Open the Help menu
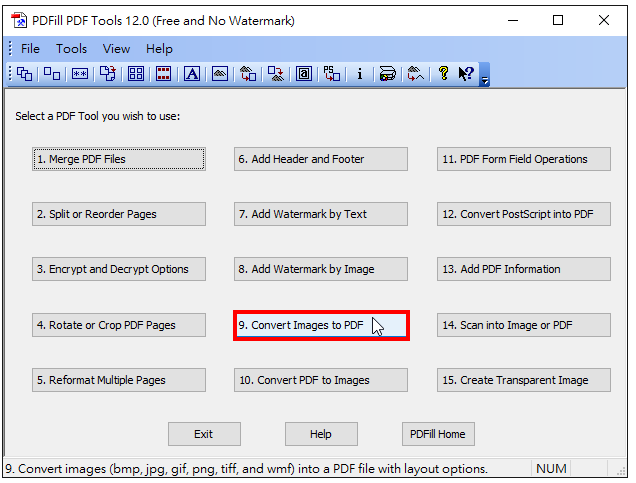This screenshot has width=636, height=483. 159,49
